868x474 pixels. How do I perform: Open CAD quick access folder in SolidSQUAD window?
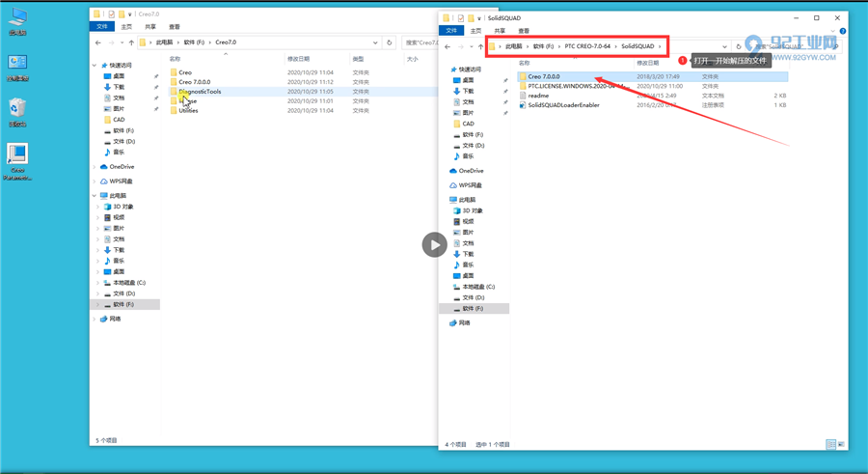point(468,124)
